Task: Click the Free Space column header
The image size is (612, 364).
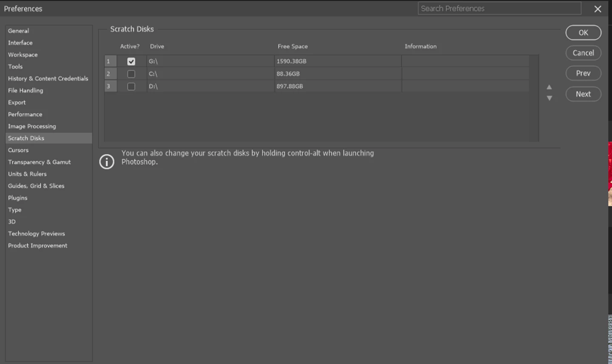Action: pyautogui.click(x=293, y=46)
